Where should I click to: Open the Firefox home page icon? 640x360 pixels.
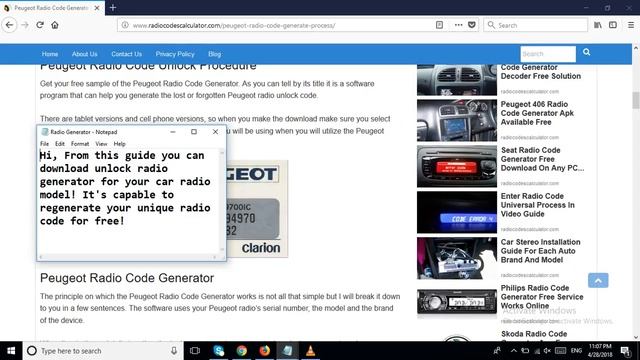55,25
